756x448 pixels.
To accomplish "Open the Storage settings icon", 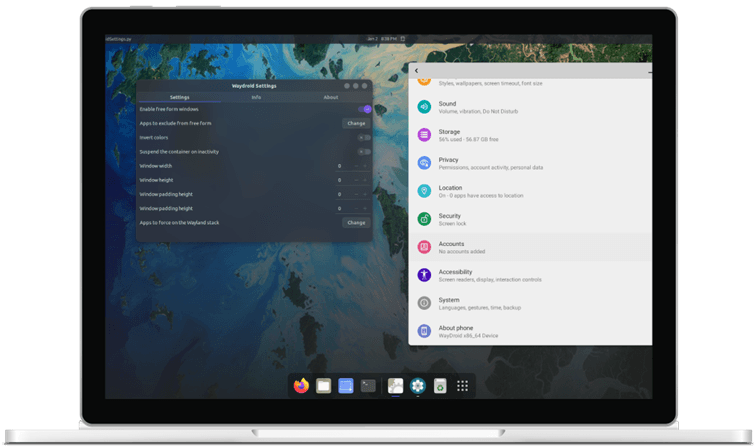I will (424, 134).
